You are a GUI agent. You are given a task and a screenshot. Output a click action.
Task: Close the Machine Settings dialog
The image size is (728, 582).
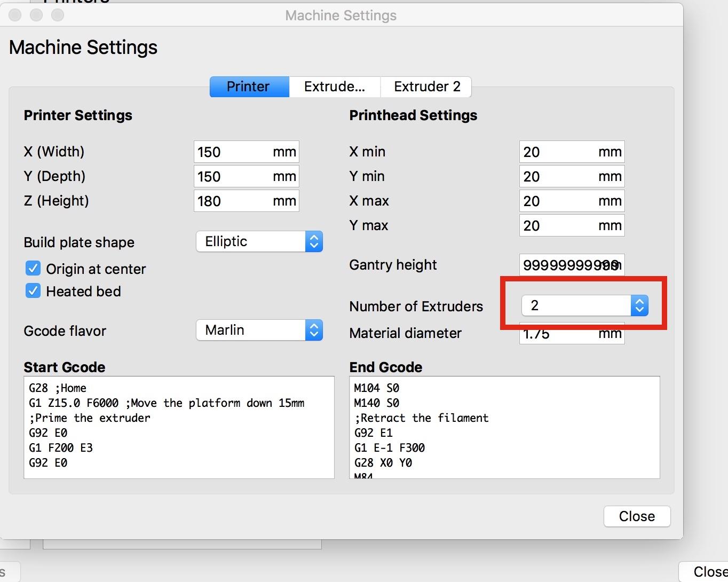coord(637,516)
